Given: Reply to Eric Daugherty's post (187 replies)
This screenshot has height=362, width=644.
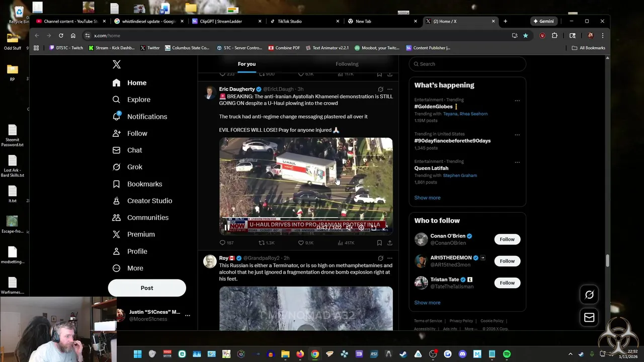Looking at the screenshot, I should click(226, 243).
